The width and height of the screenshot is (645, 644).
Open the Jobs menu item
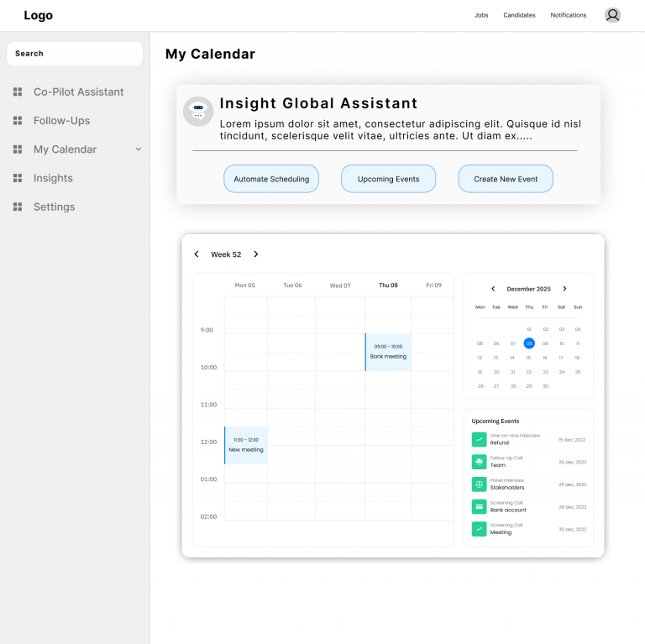click(x=481, y=15)
